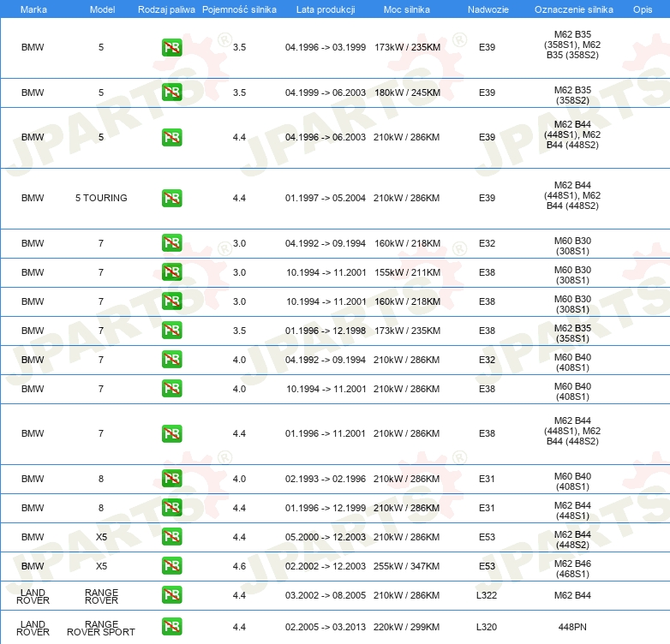Screen dimensions: 670x644
Task: Click the petrol icon for the 180kW BMW 5
Action: [171, 92]
